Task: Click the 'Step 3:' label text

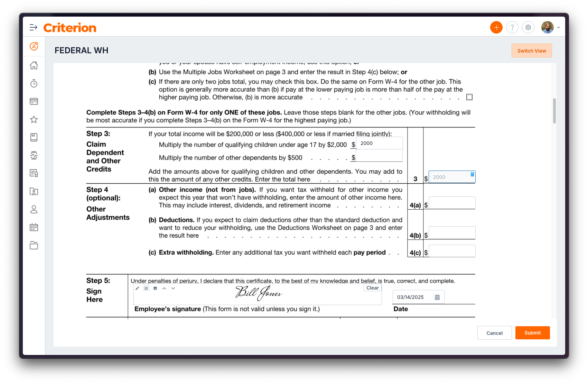Action: 98,134
